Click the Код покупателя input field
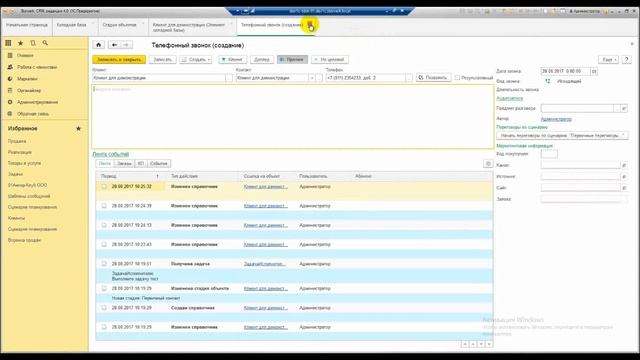Screen dimensions: 640x360 tap(549, 154)
